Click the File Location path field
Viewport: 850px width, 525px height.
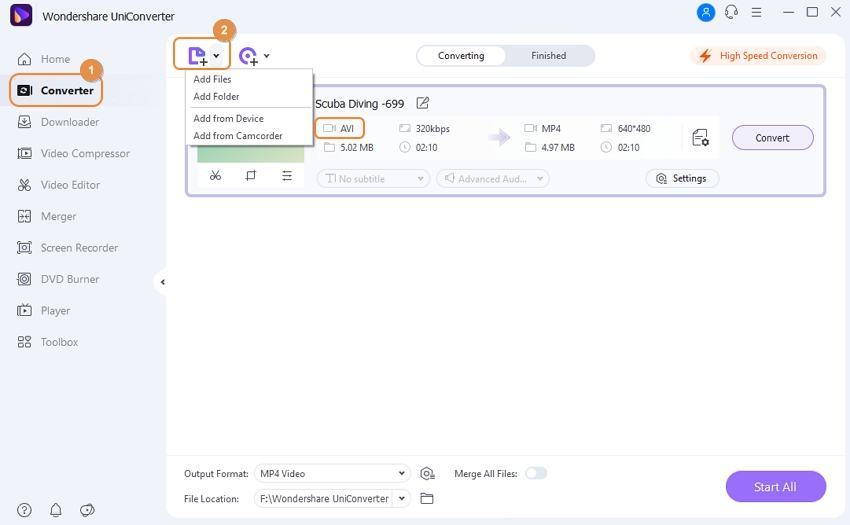(x=324, y=498)
